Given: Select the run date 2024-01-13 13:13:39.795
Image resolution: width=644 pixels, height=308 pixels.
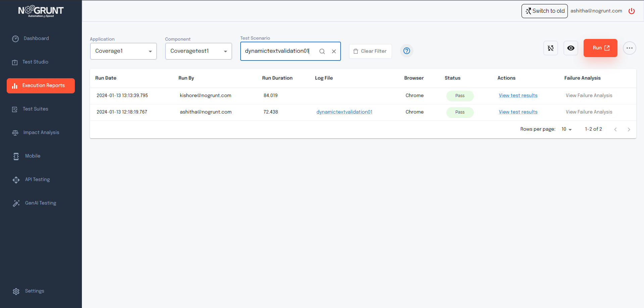Looking at the screenshot, I should click(122, 96).
